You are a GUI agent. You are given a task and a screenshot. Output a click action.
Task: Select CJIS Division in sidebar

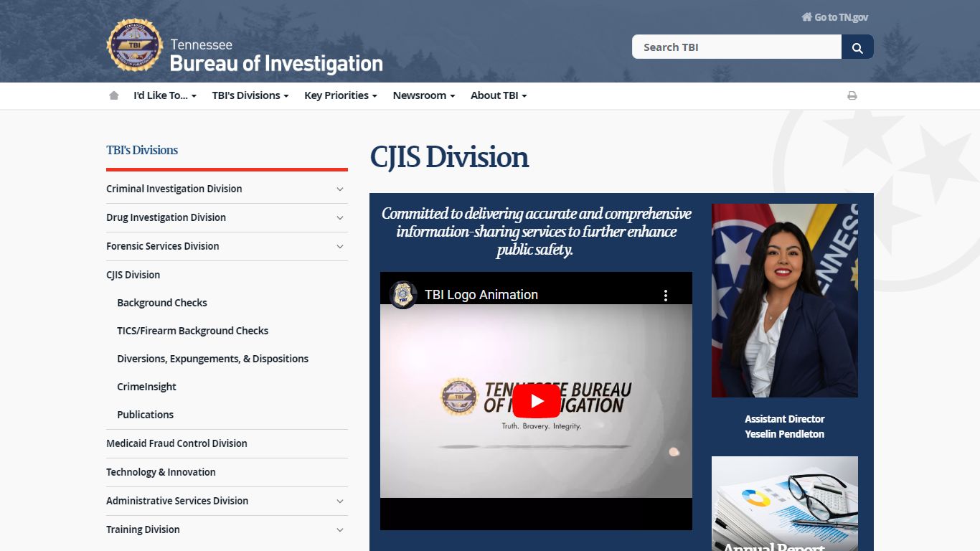coord(133,275)
